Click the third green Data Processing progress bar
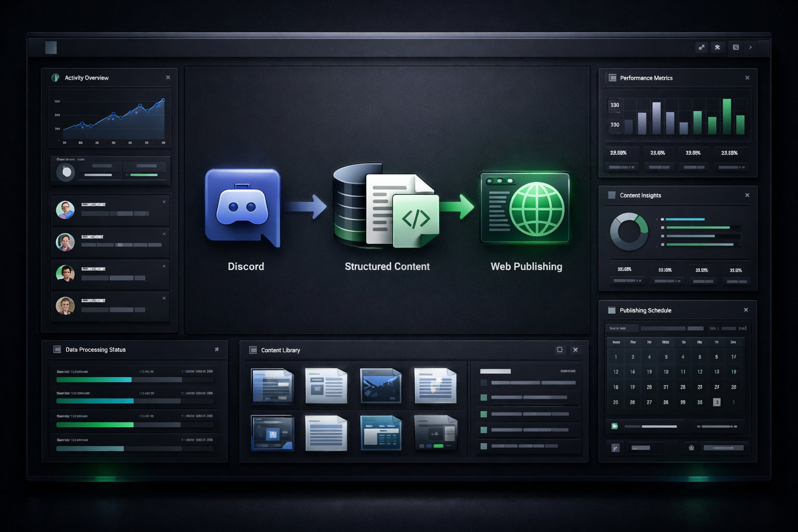Viewport: 798px width, 532px height. pos(95,424)
